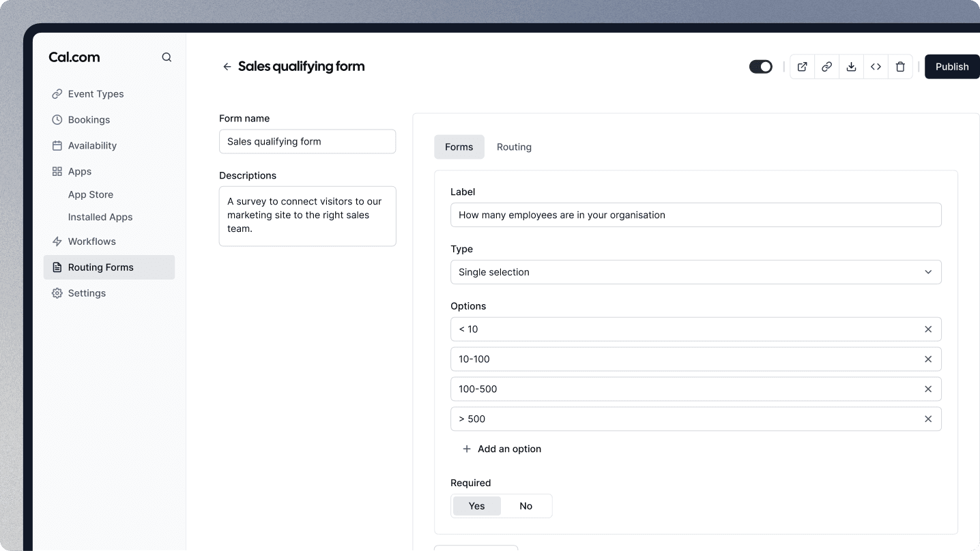Image resolution: width=980 pixels, height=551 pixels.
Task: Open the embed code icon
Action: 876,67
